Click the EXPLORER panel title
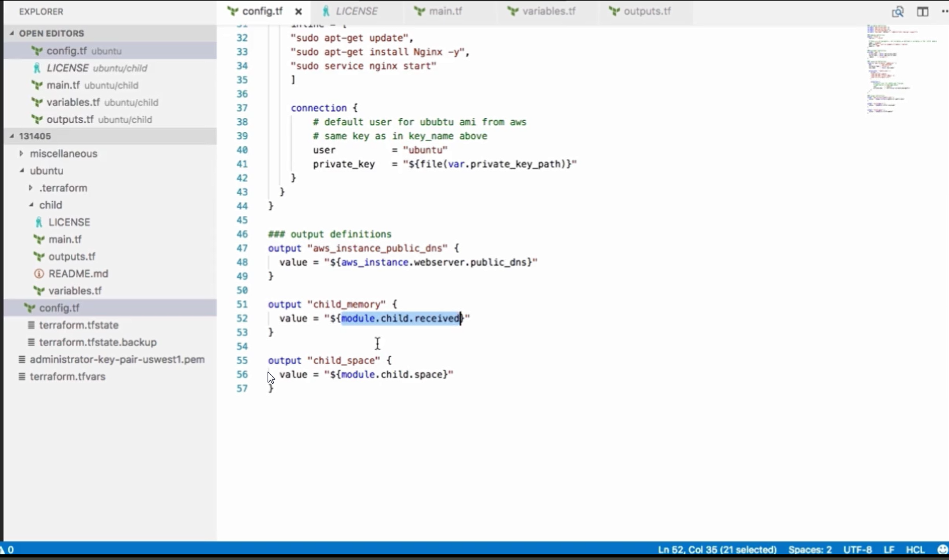 (41, 11)
